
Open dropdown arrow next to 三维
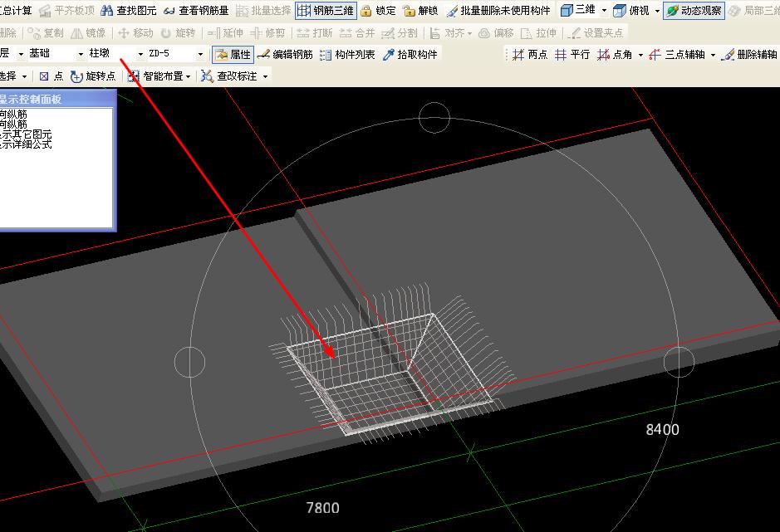tap(604, 11)
